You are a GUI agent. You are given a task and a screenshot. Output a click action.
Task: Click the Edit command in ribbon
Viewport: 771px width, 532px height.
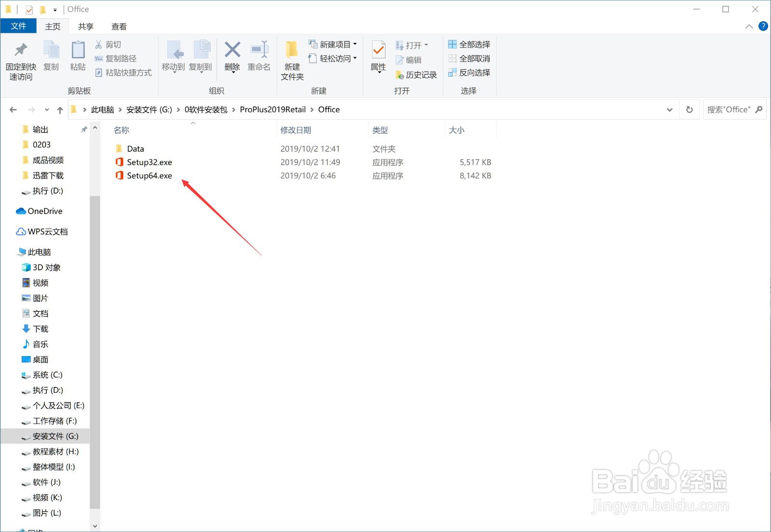[409, 60]
